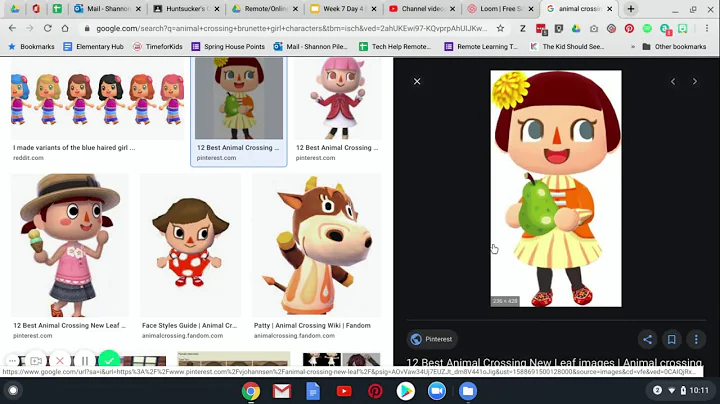
Task: Open Google Docs from the shelf
Action: pos(313,391)
